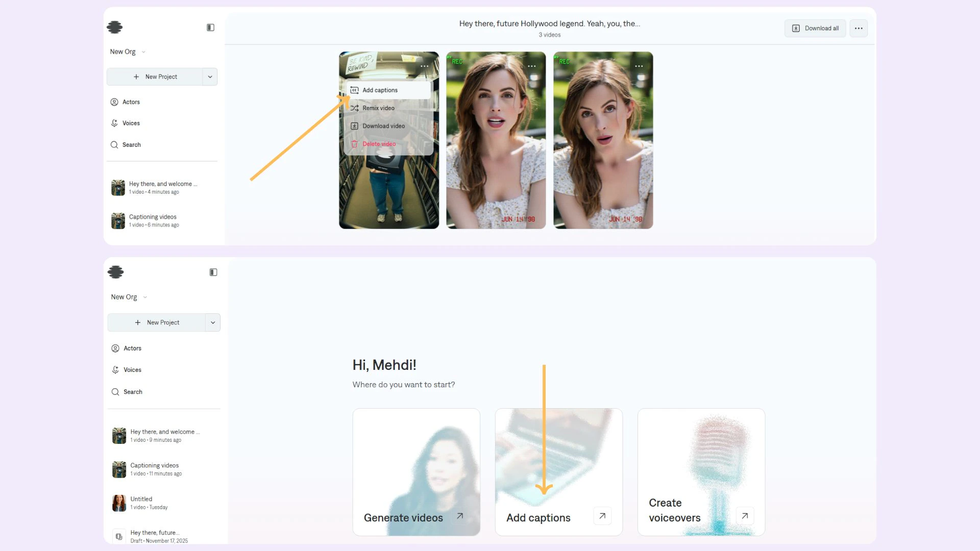The width and height of the screenshot is (980, 551).
Task: Open the three-dot menu on the rightmost video thumbnail
Action: coord(639,66)
